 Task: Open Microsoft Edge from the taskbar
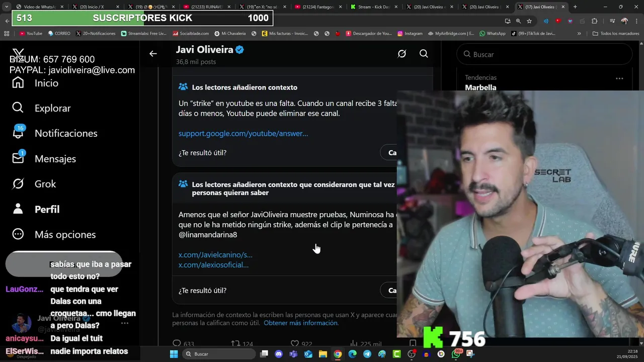tap(352, 354)
